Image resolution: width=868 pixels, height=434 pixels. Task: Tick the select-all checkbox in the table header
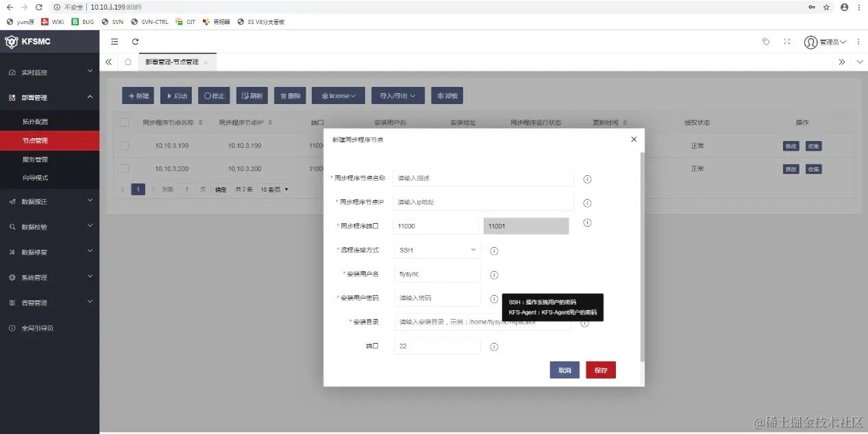click(125, 123)
